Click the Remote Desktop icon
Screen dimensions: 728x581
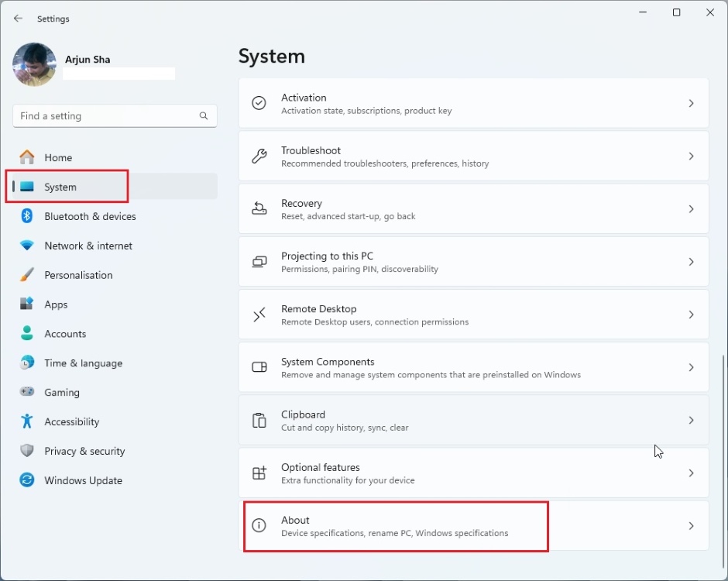pyautogui.click(x=259, y=315)
